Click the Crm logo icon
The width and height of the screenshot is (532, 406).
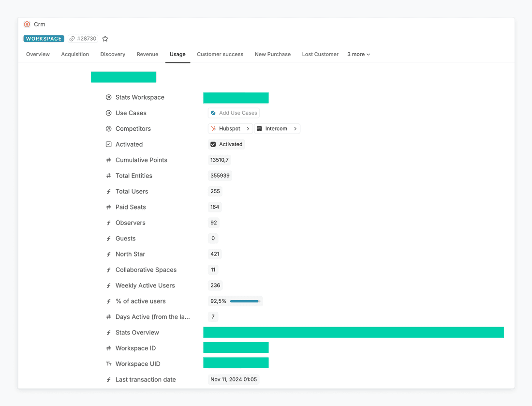click(27, 24)
